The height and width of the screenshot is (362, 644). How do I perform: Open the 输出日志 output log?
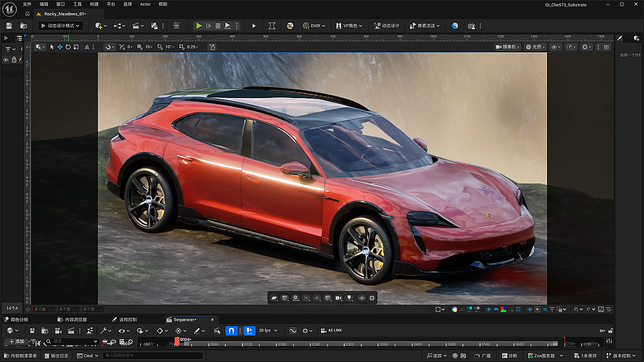click(x=56, y=355)
